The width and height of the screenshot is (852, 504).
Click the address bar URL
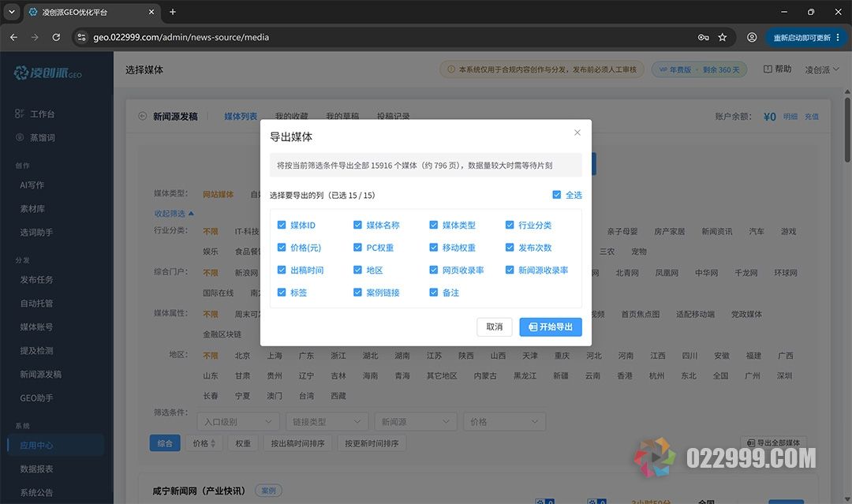click(x=181, y=38)
